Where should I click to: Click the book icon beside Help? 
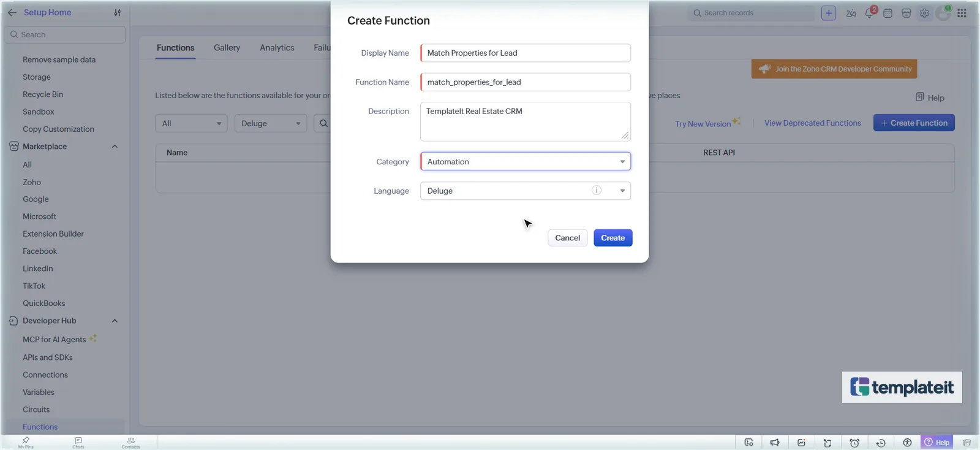click(x=919, y=97)
